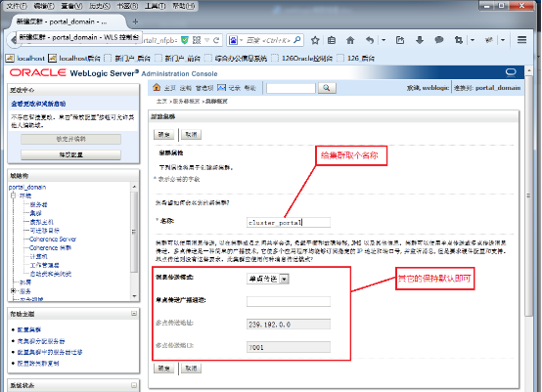542x392 pixels.
Task: Click 确定 button below the multicast port field
Action: 163,369
